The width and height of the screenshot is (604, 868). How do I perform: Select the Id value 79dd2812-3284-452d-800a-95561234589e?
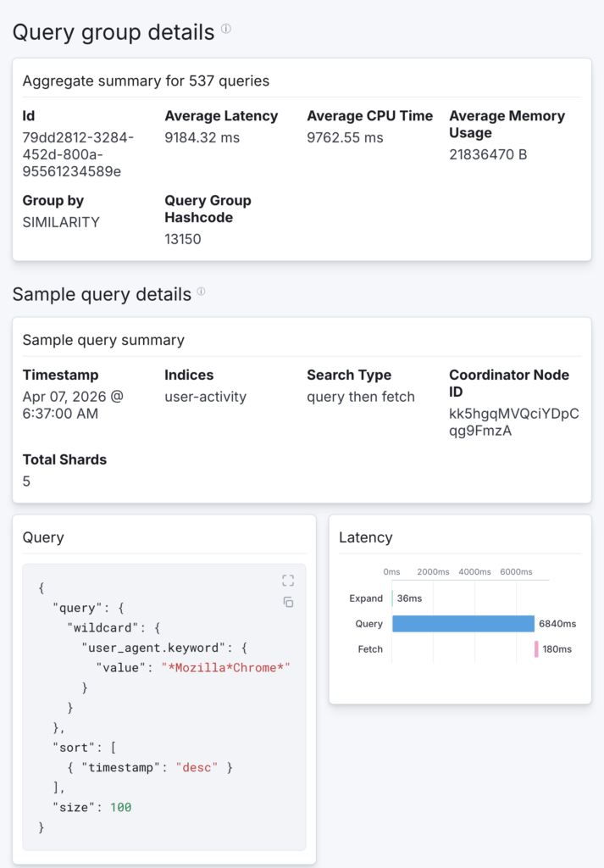pos(78,154)
